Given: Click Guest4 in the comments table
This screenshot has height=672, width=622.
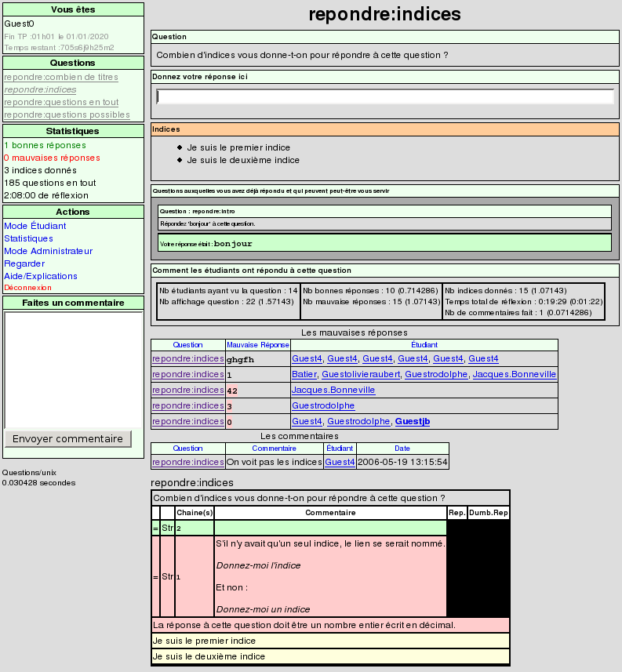Looking at the screenshot, I should click(340, 463).
